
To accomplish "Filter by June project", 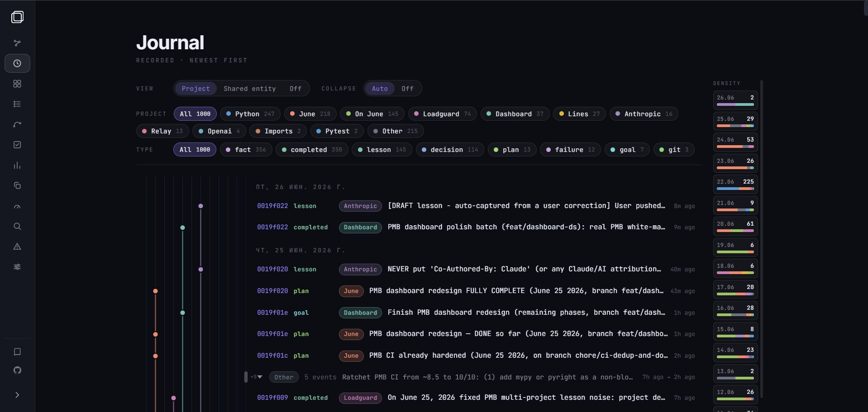I will coord(310,114).
